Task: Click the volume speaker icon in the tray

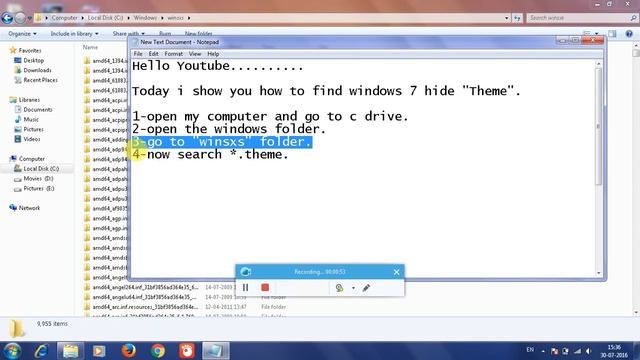Action: [588, 351]
